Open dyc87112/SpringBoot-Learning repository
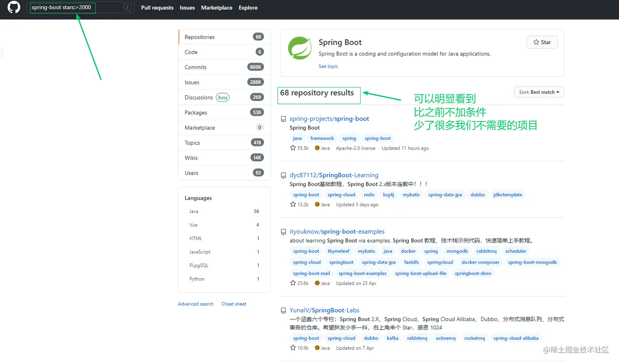This screenshot has width=619, height=364. click(x=334, y=175)
